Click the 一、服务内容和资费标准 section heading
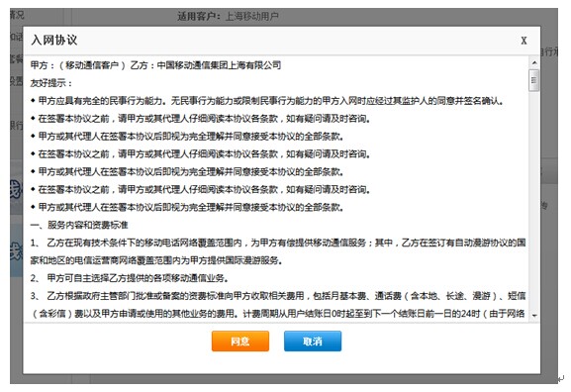This screenshot has height=392, width=571. point(79,225)
